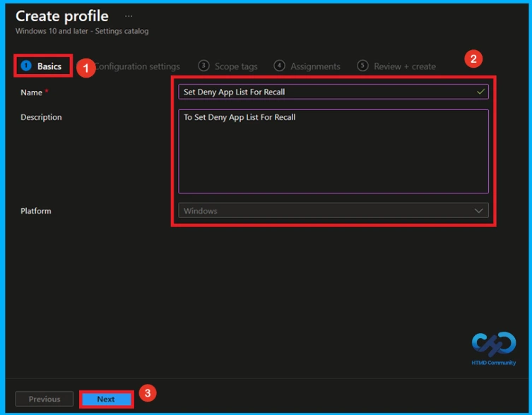Click the Name field with Set Deny App List For Recall
The width and height of the screenshot is (532, 415).
tap(333, 92)
